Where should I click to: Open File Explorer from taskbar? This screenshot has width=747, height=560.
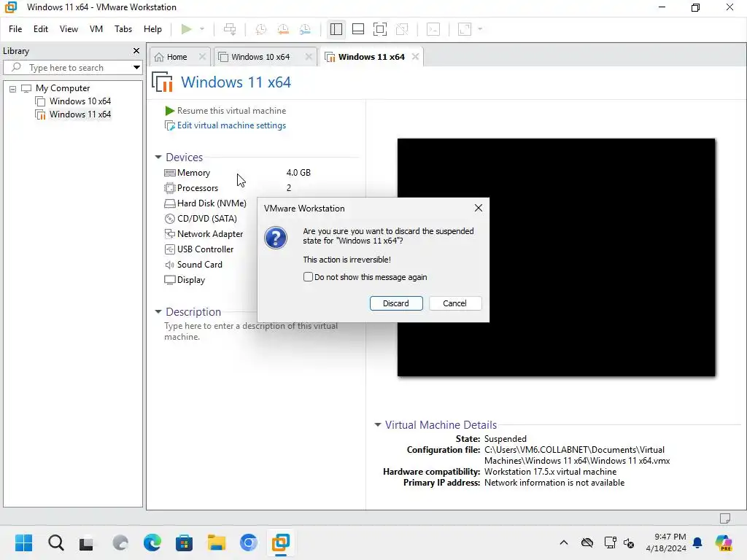coord(216,542)
